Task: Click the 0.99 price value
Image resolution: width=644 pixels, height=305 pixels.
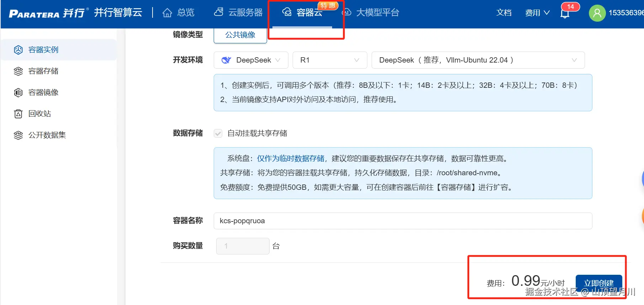Action: coord(526,281)
